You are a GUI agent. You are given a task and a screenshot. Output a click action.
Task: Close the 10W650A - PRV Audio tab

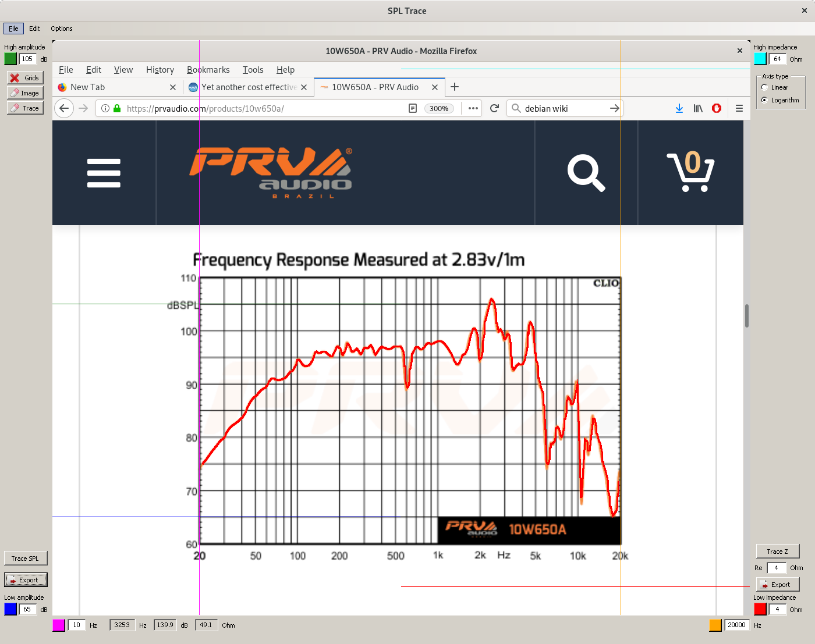coord(434,87)
